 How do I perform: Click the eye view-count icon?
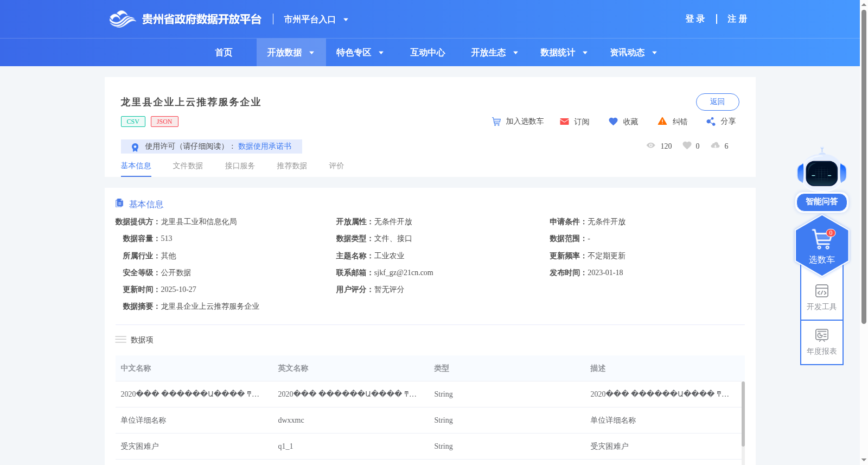[x=651, y=145]
